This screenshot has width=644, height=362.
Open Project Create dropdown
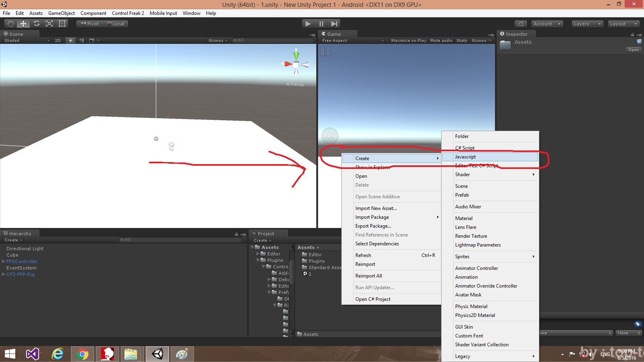(262, 241)
